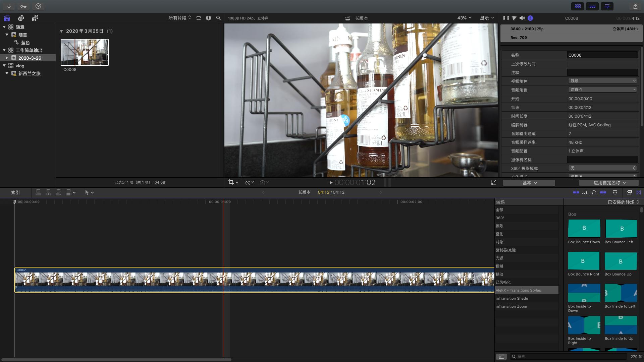
Task: Open the effects browser icon
Action: (629, 192)
